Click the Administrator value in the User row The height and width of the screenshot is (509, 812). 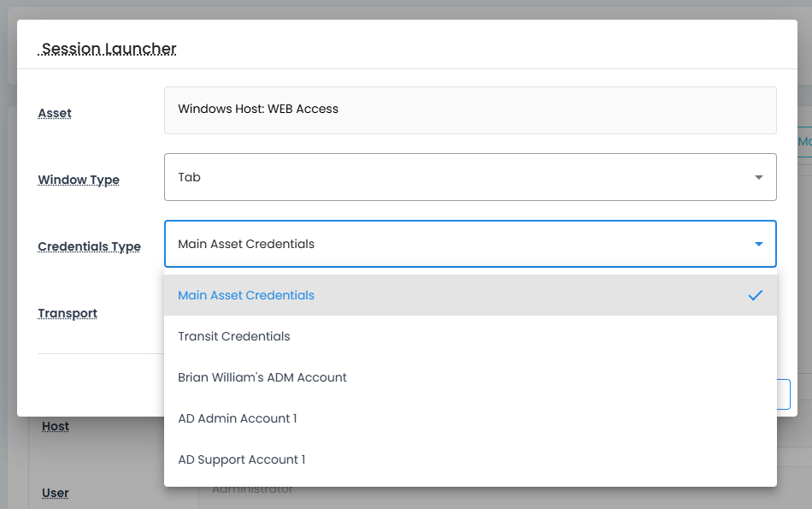(252, 490)
